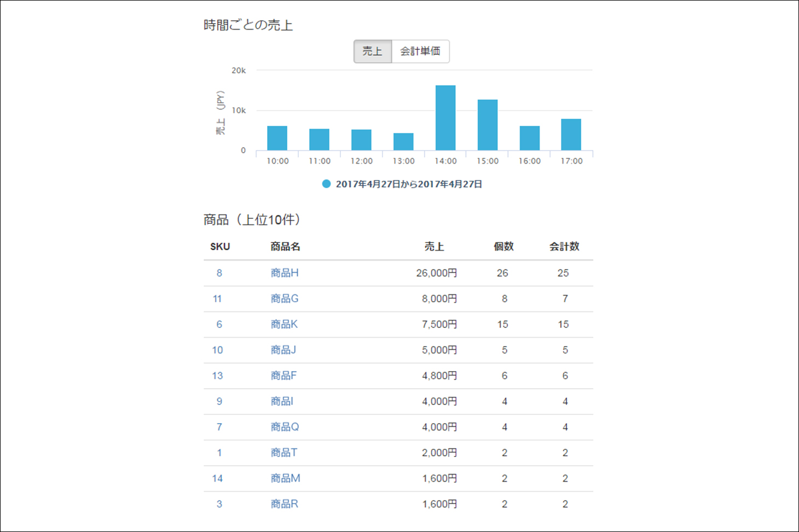Select 商品H checkout count 25

click(563, 273)
